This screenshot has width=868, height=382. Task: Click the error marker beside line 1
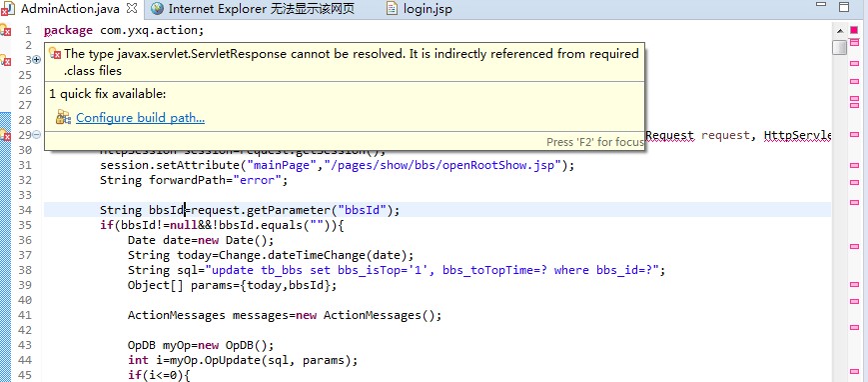6,30
